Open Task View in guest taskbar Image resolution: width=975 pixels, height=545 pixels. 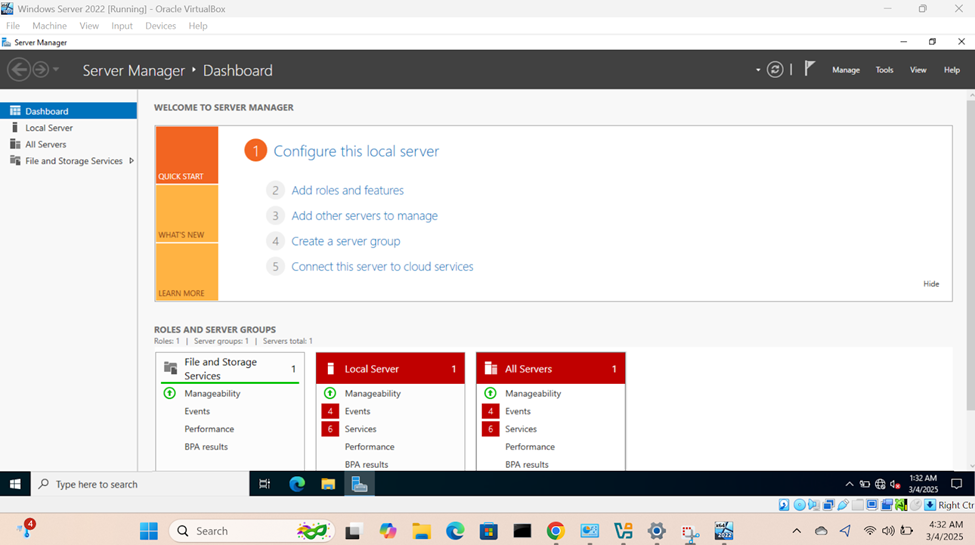[x=265, y=484]
